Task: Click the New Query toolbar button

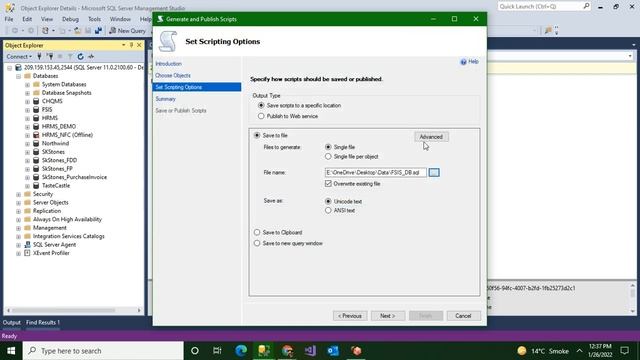Action: coord(127,31)
